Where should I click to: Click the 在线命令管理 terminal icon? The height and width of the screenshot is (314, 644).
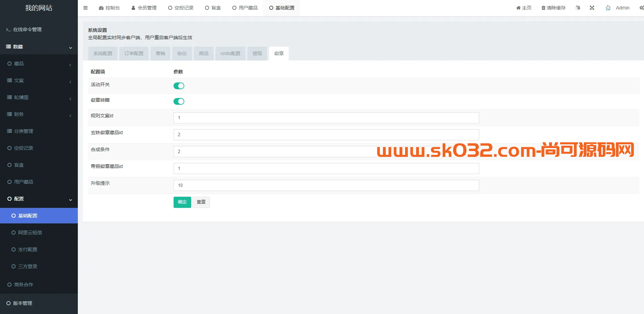8,30
